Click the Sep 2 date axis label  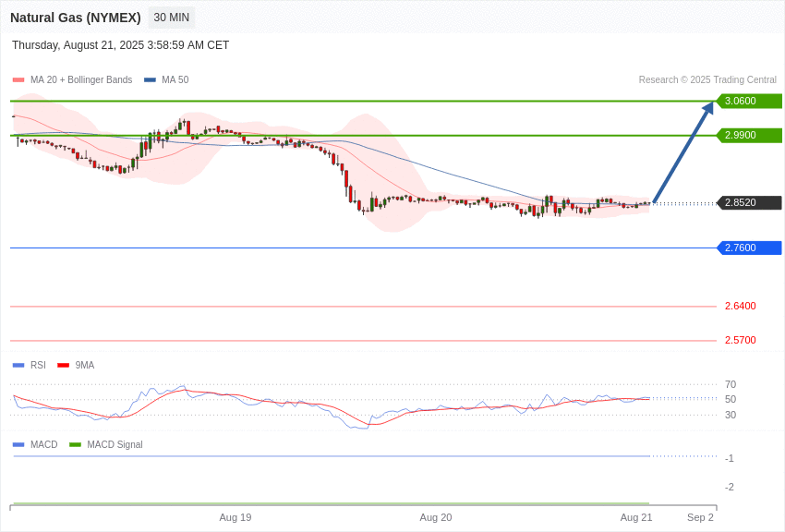point(700,517)
